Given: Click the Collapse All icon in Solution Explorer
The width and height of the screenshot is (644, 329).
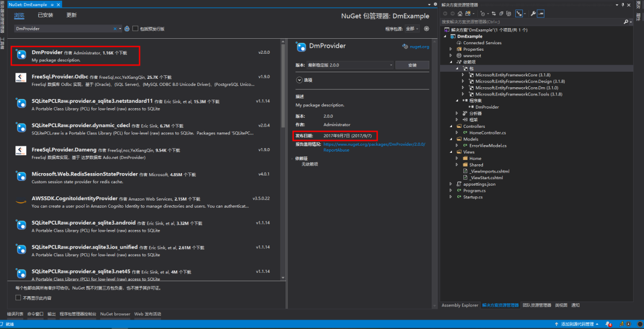Looking at the screenshot, I should point(501,14).
